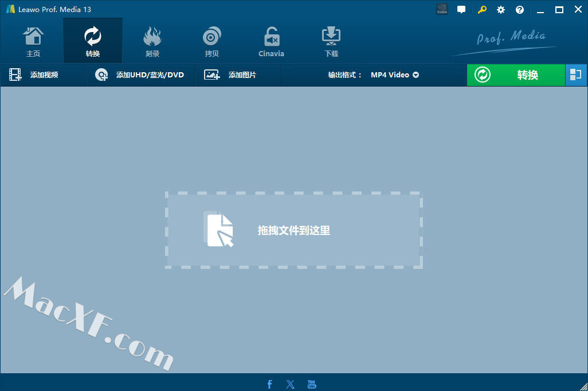The height and width of the screenshot is (391, 588).
Task: Open the Cinavia removal module
Action: pyautogui.click(x=271, y=41)
